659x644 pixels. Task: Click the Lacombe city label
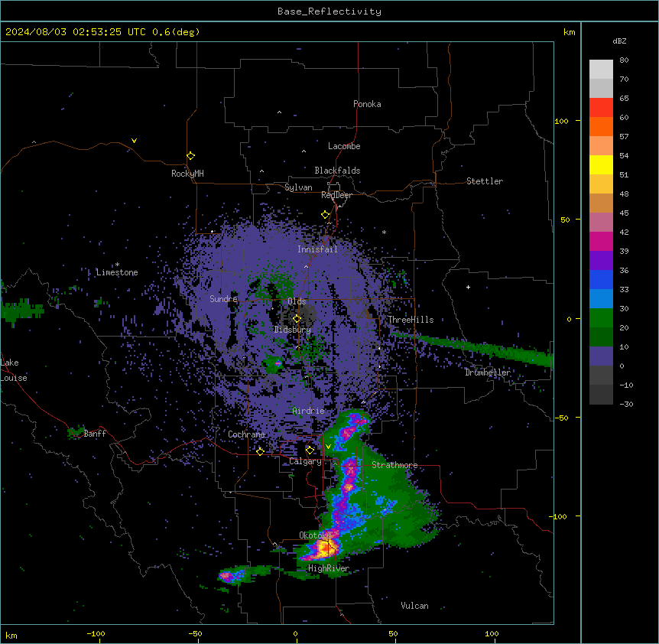(344, 146)
